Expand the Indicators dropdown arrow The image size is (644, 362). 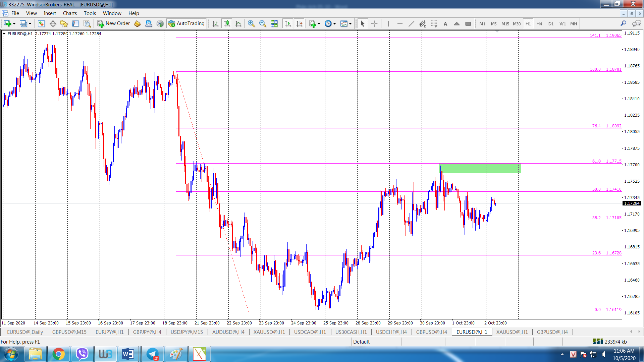(x=319, y=24)
